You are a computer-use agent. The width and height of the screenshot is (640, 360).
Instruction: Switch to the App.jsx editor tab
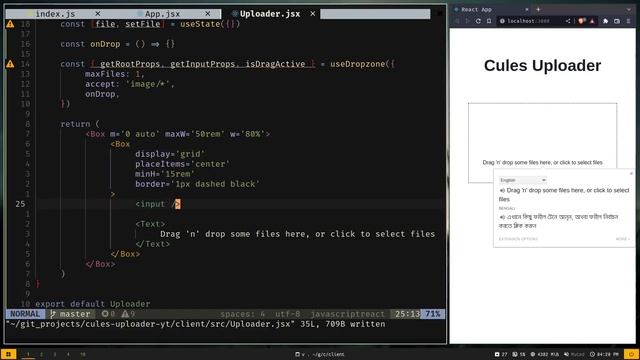pos(162,14)
